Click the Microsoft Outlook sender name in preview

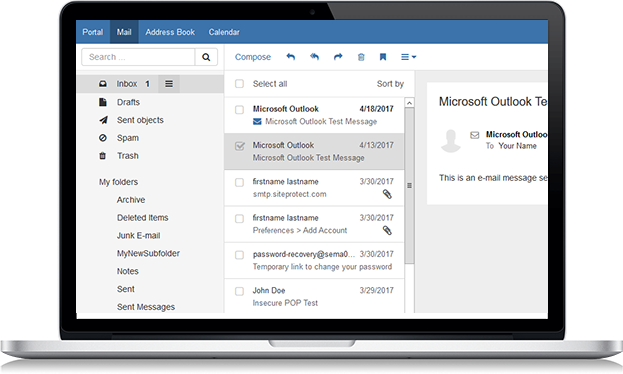tap(517, 134)
